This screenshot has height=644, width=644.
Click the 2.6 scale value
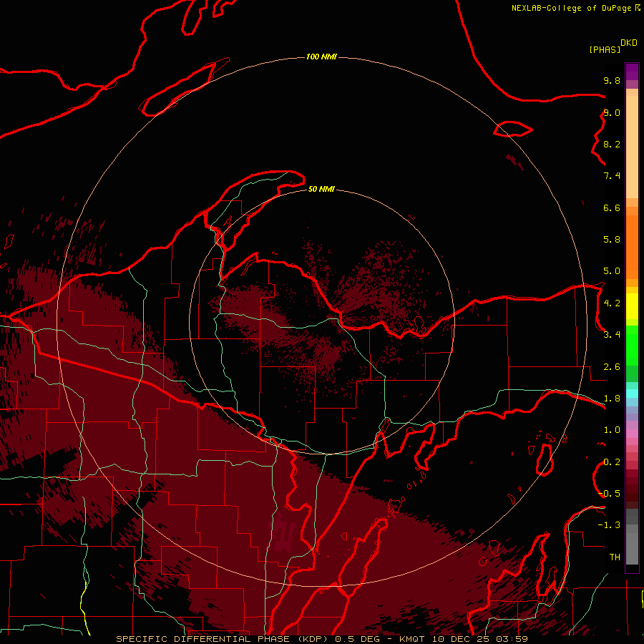point(612,367)
